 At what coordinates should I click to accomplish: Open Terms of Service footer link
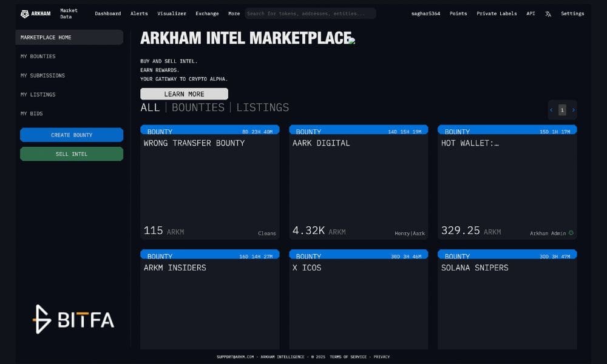(348, 357)
